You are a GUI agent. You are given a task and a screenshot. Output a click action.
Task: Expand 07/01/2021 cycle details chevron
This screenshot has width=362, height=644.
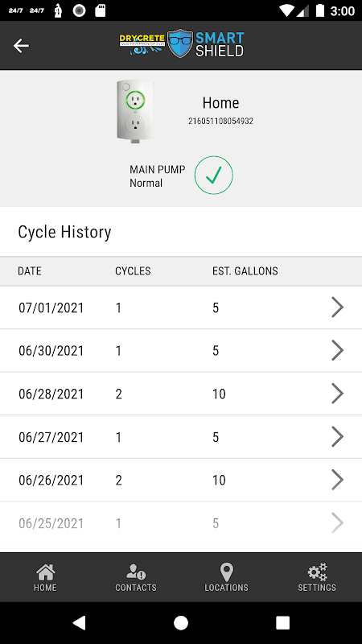(x=337, y=308)
